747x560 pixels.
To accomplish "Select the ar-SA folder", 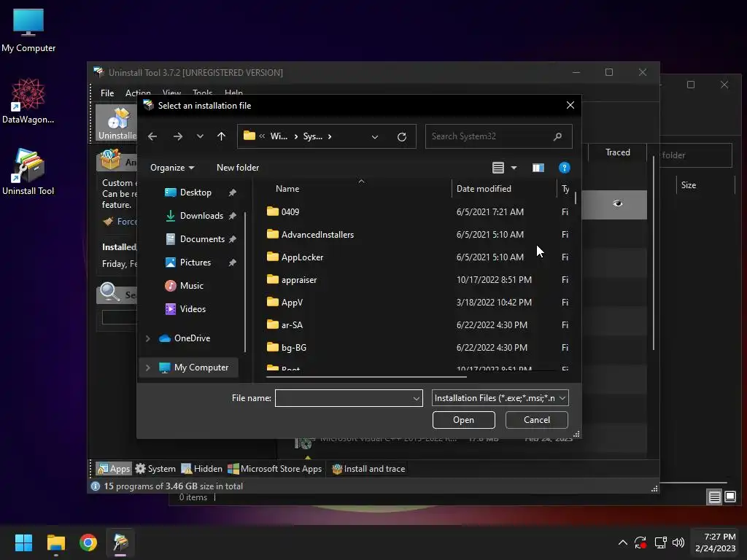I will pos(292,324).
